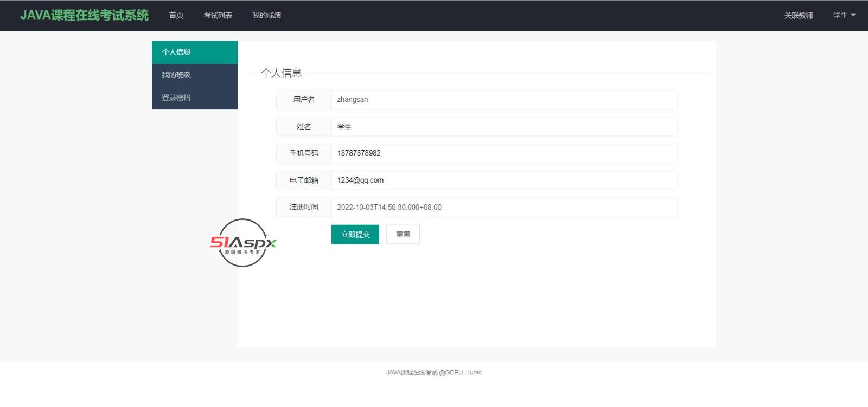Screen dimensions: 868x407
Task: Click the 电子邮箱 field label
Action: point(304,180)
